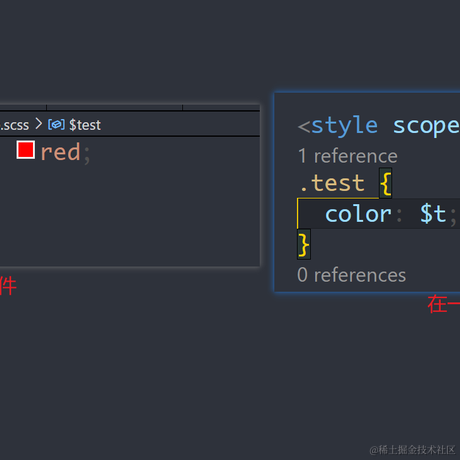Click the juejin community watermark text
The image size is (460, 460).
[x=412, y=450]
